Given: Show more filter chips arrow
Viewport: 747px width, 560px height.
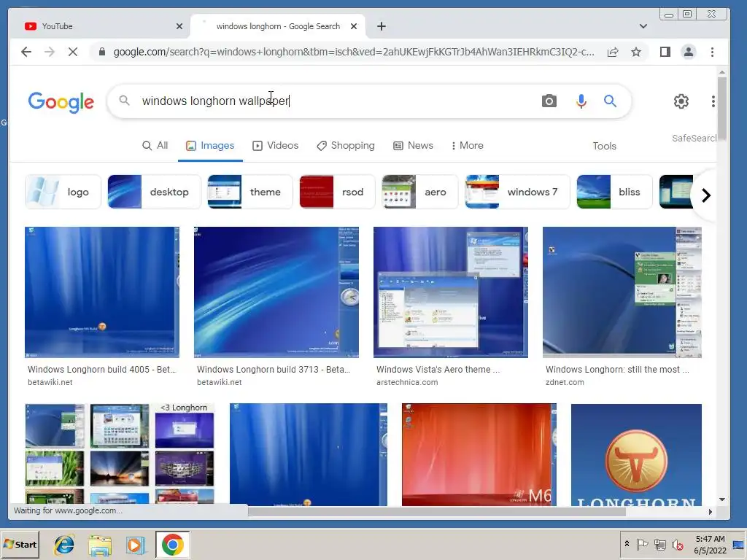Looking at the screenshot, I should 706,195.
